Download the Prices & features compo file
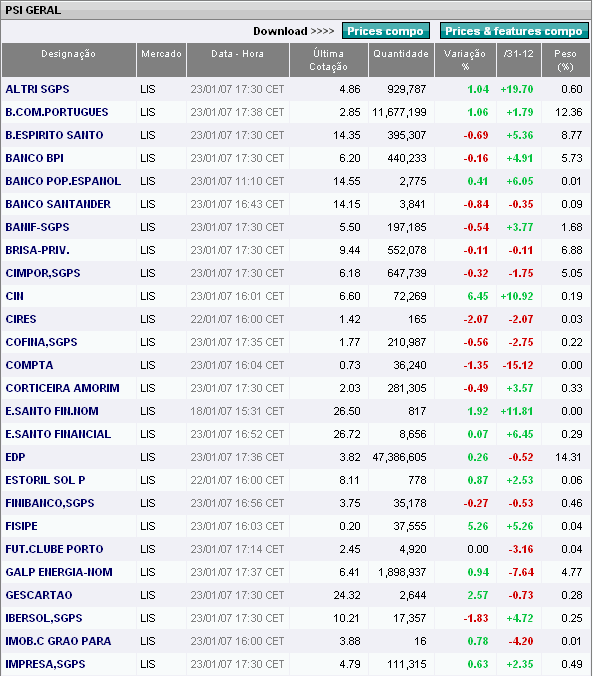Screen dimensions: 593x676 pos(514,31)
